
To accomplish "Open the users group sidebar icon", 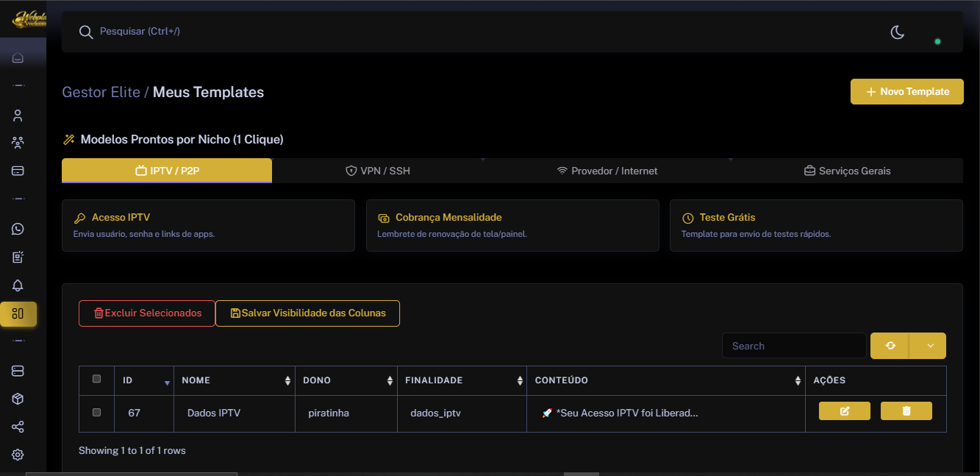I will pyautogui.click(x=18, y=143).
